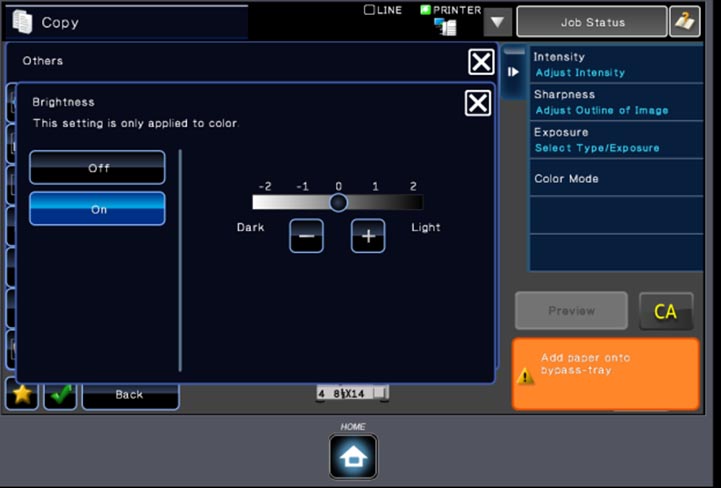Select the 8½X14 paper tray indicator
This screenshot has height=488, width=721.
pos(352,393)
